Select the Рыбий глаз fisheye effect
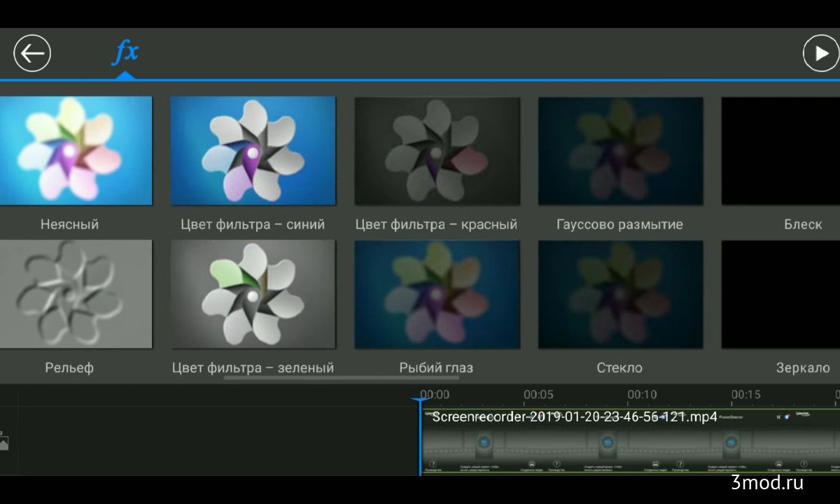 coord(437,294)
